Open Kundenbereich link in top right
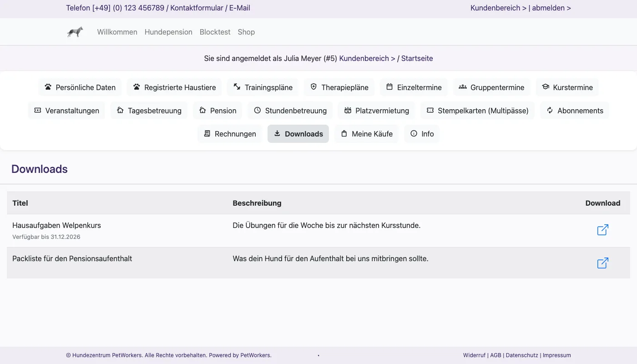Screen dimensions: 637x364 click(498, 8)
